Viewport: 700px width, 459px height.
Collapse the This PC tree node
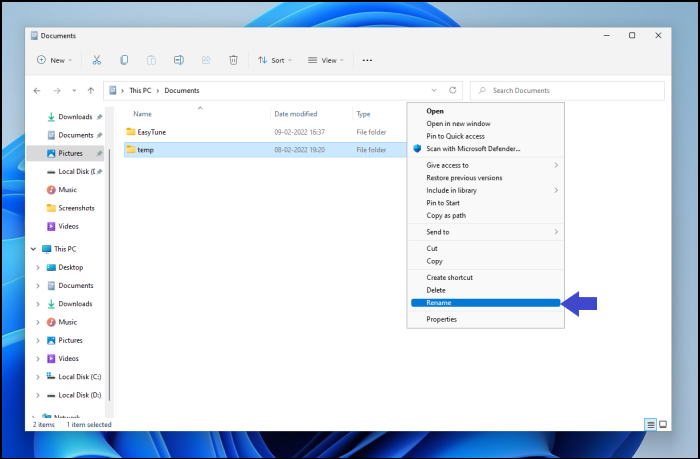click(33, 249)
